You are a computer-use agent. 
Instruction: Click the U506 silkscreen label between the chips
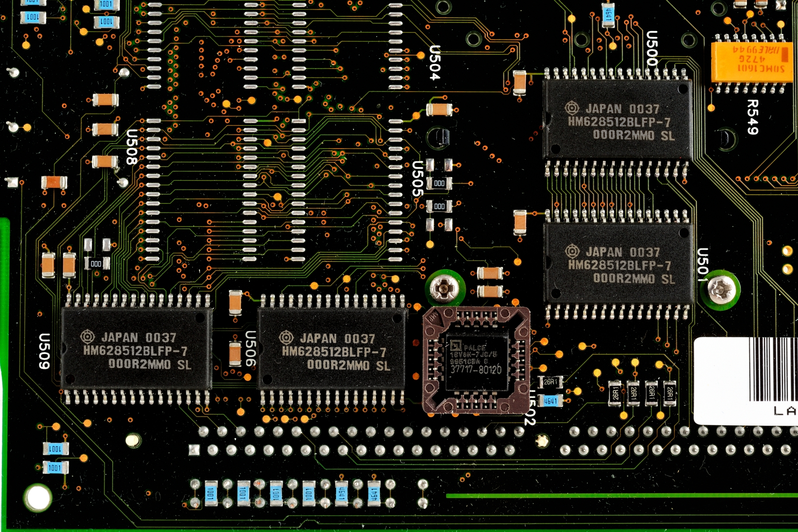(x=250, y=348)
